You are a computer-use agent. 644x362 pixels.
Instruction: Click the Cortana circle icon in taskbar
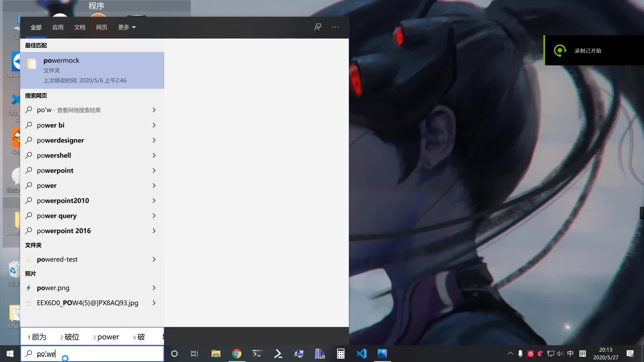pos(174,354)
